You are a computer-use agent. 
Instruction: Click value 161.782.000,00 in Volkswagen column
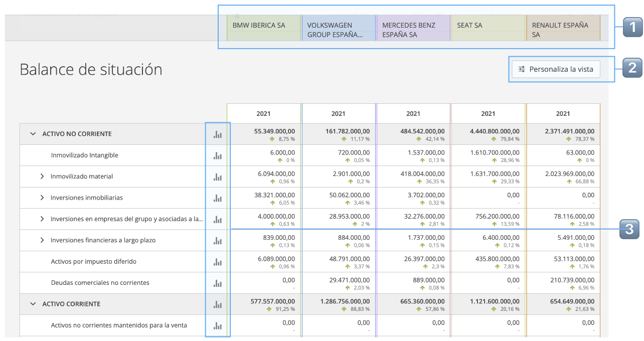pyautogui.click(x=348, y=131)
